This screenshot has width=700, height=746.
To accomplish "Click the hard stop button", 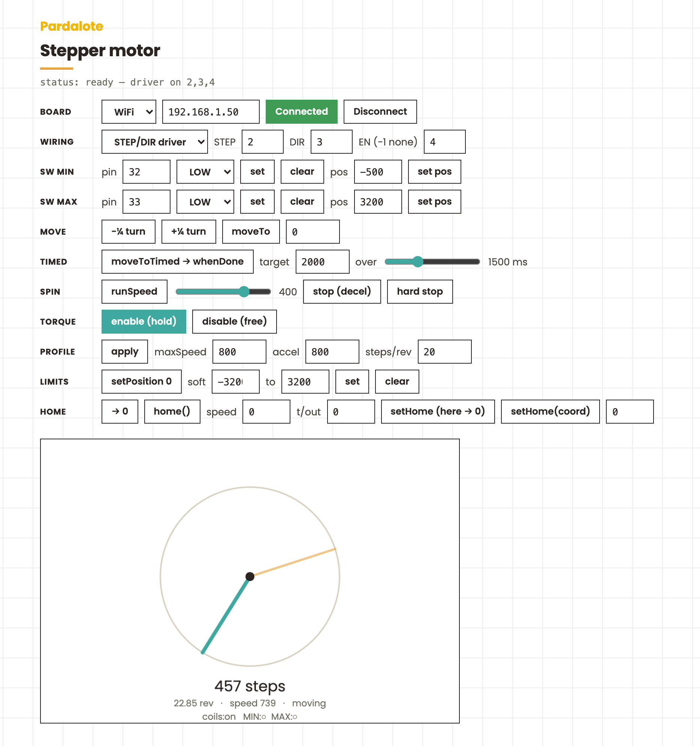I will click(420, 292).
